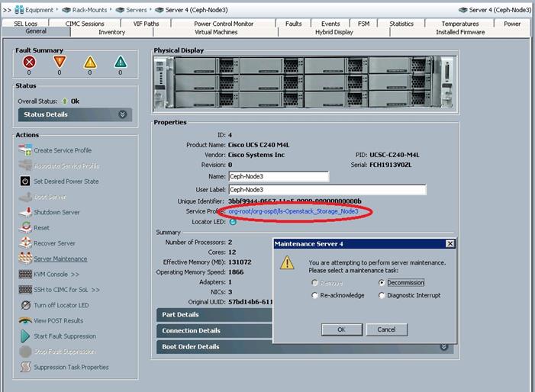Open the SEL Logs tab

(26, 24)
